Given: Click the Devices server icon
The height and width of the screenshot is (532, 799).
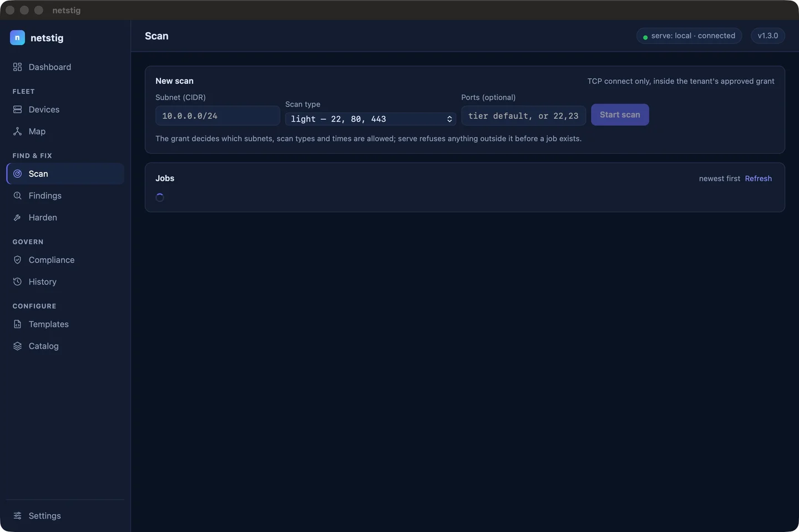Looking at the screenshot, I should click(x=17, y=109).
